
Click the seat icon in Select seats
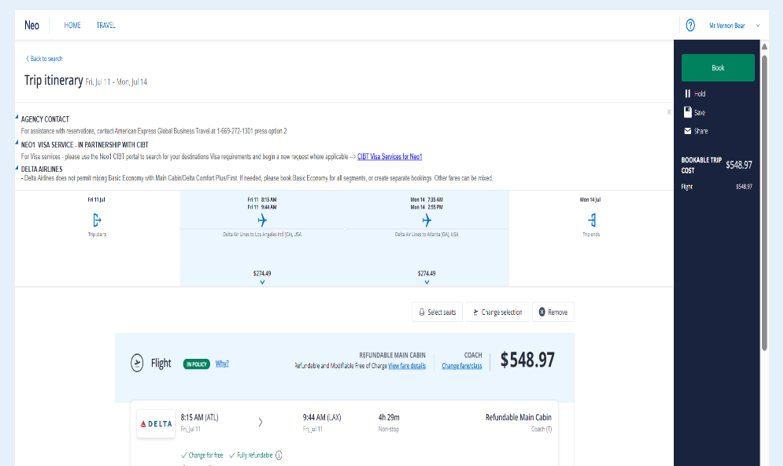pos(421,312)
